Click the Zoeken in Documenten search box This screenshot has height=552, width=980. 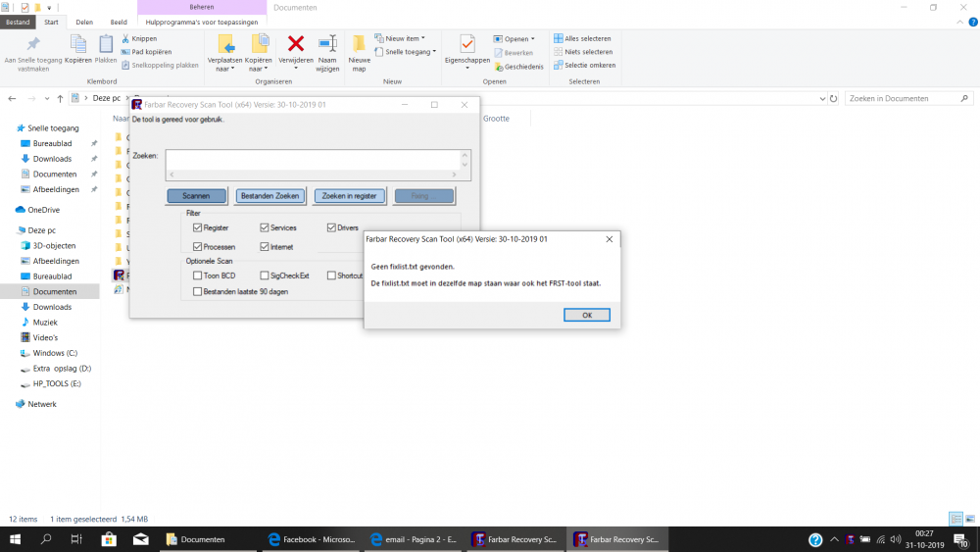pos(909,98)
